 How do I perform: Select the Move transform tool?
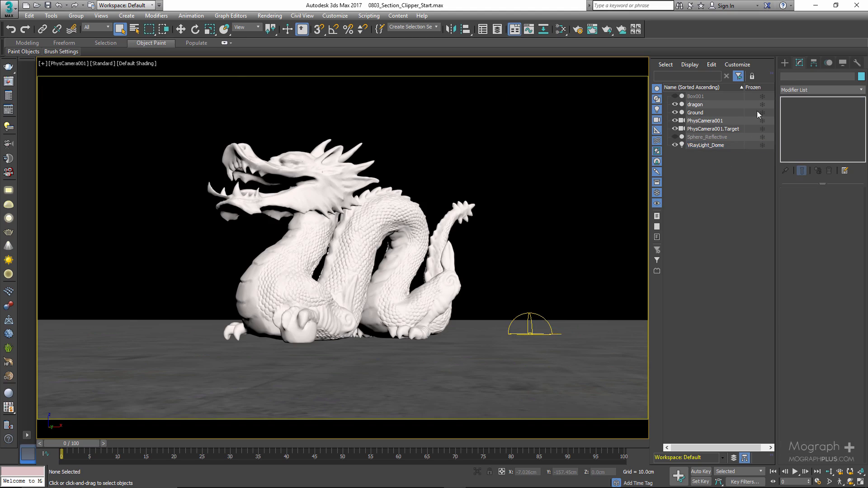pyautogui.click(x=180, y=29)
